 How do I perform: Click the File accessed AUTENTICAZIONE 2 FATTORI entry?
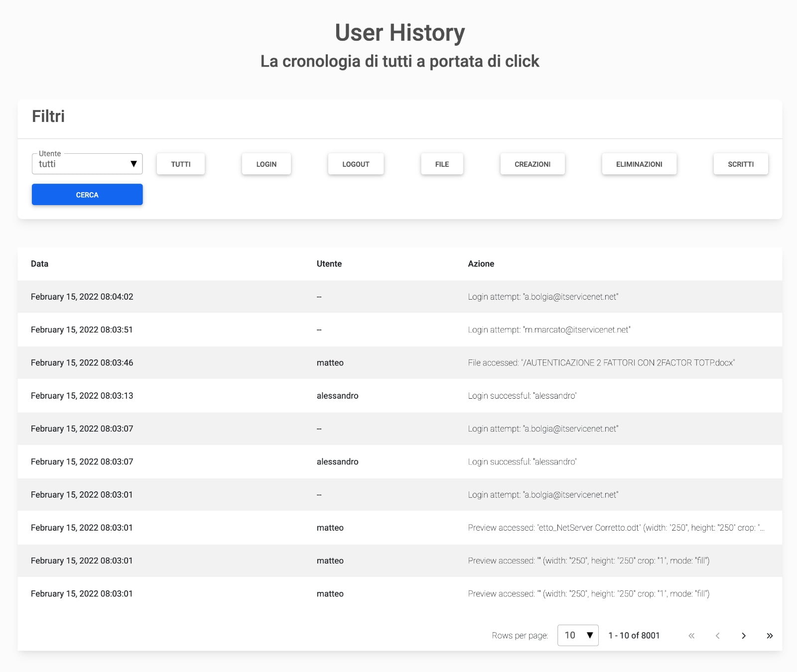(x=602, y=363)
